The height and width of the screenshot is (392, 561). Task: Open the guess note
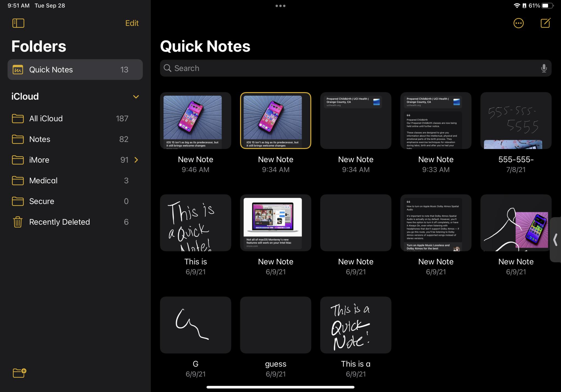click(276, 325)
